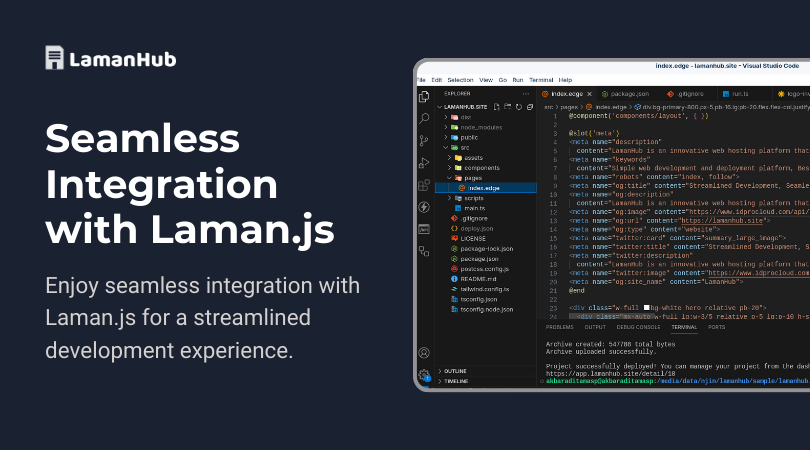Switch to the PORTS panel tab
This screenshot has width=810, height=450.
716,327
